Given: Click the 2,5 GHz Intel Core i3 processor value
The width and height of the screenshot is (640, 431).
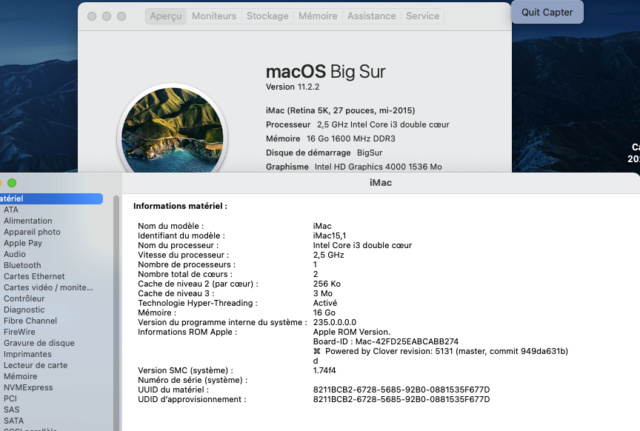Looking at the screenshot, I should pos(383,124).
